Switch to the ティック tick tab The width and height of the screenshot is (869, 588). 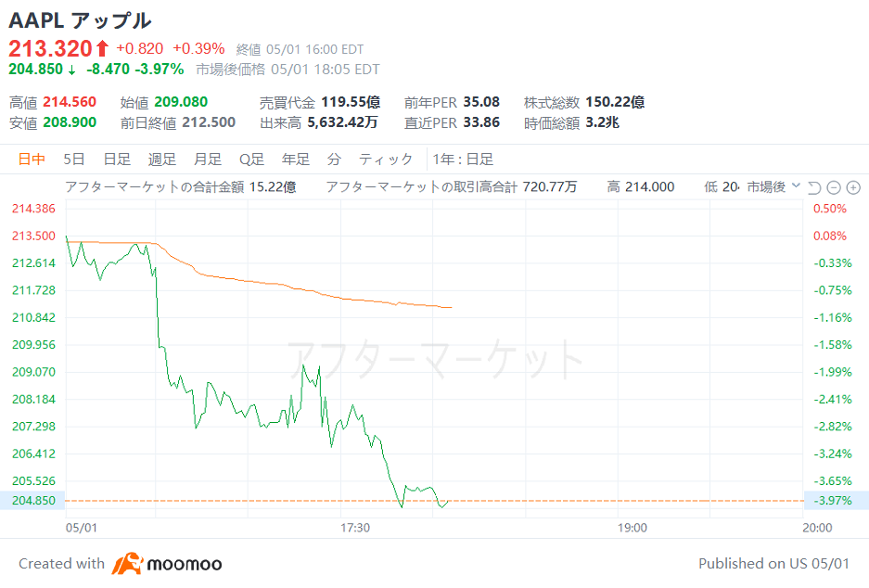(386, 160)
